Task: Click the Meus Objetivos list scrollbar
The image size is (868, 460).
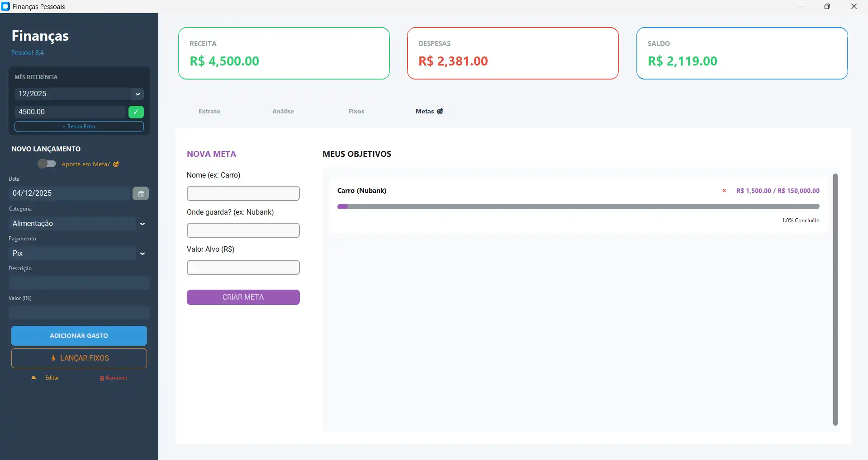Action: click(835, 299)
